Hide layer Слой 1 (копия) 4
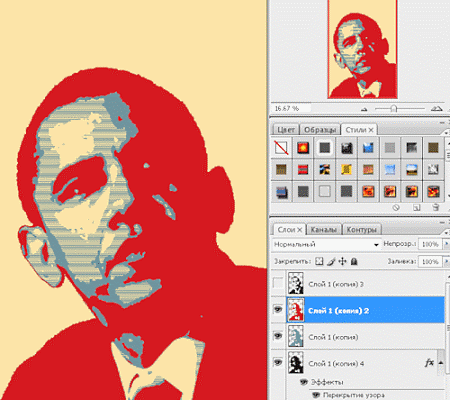 (278, 362)
